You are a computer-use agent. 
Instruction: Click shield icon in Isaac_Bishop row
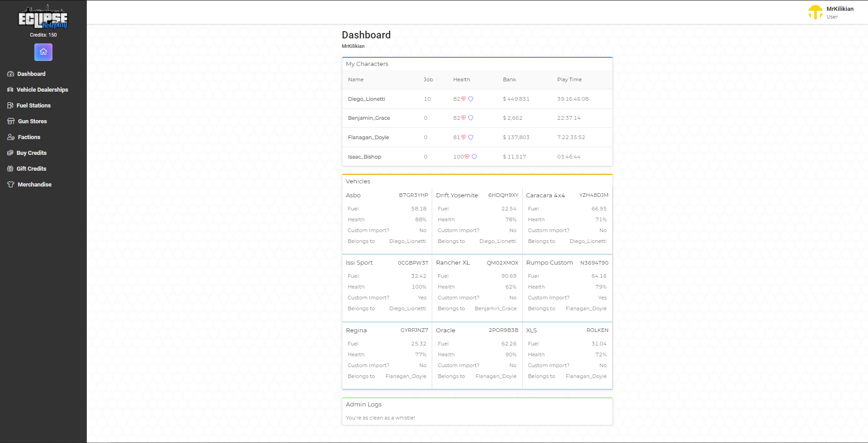coord(474,157)
